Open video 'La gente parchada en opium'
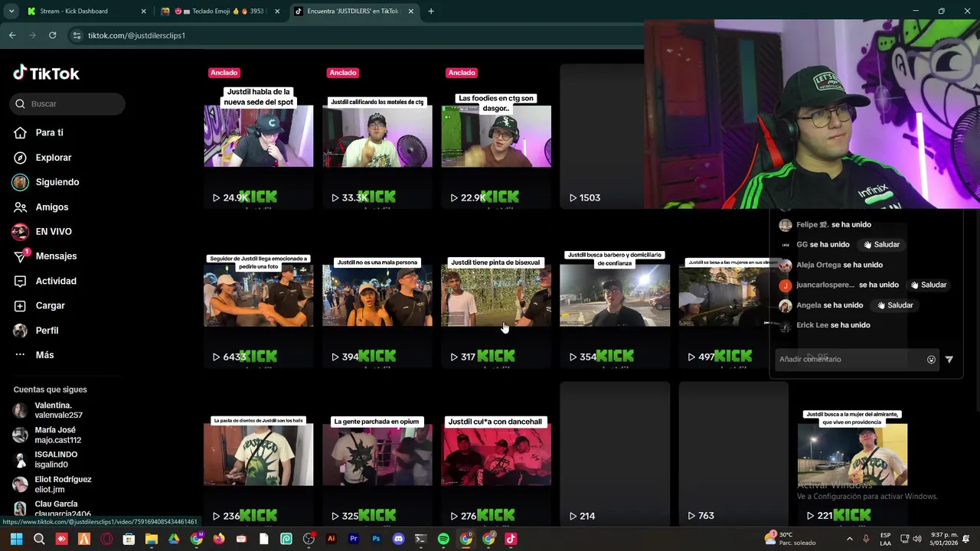This screenshot has width=980, height=551. pyautogui.click(x=377, y=455)
